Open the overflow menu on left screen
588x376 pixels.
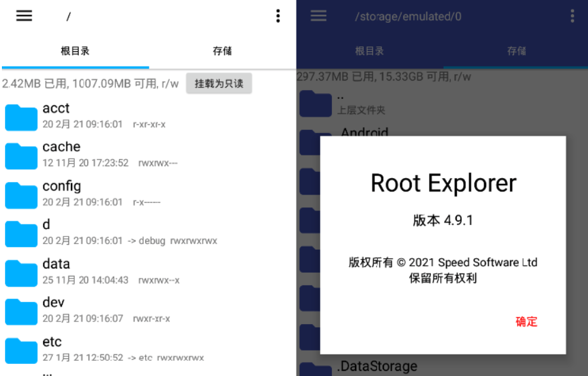point(278,16)
